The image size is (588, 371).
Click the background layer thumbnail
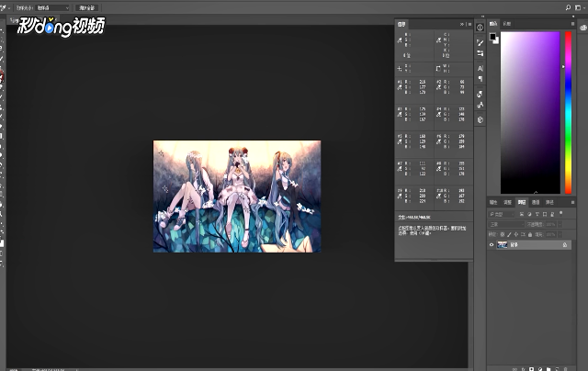coord(503,244)
